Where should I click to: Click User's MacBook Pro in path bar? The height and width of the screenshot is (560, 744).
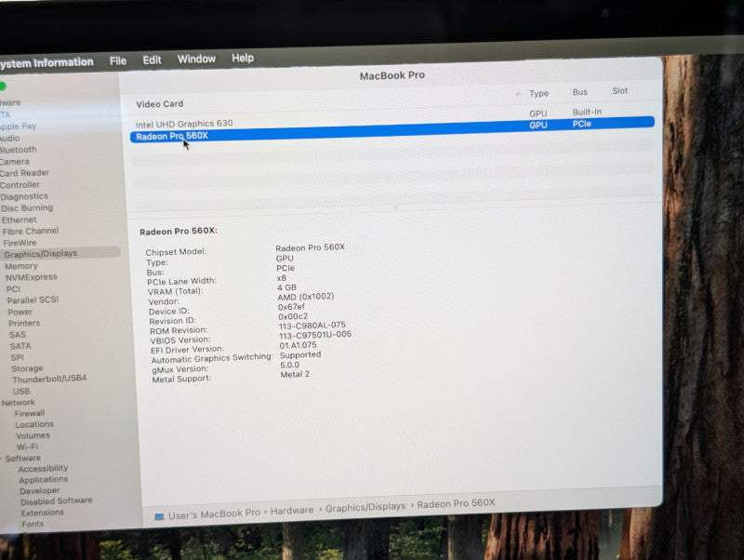coord(214,514)
